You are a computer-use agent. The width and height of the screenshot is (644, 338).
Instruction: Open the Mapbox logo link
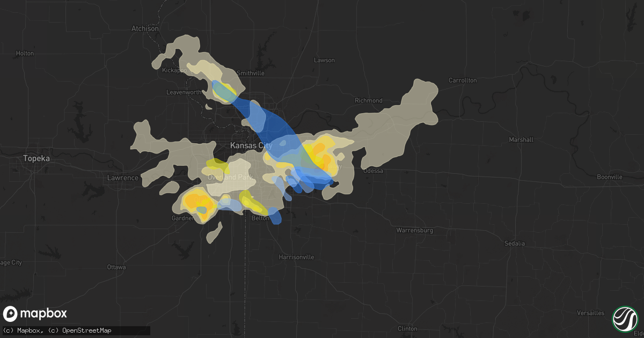tap(35, 314)
